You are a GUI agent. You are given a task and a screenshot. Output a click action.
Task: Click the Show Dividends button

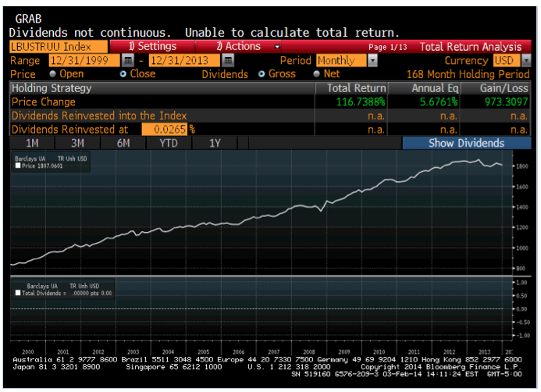point(466,143)
